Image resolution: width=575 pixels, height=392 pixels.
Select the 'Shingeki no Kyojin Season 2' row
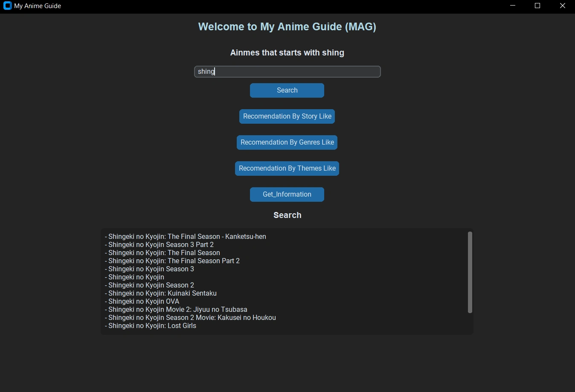pos(150,285)
